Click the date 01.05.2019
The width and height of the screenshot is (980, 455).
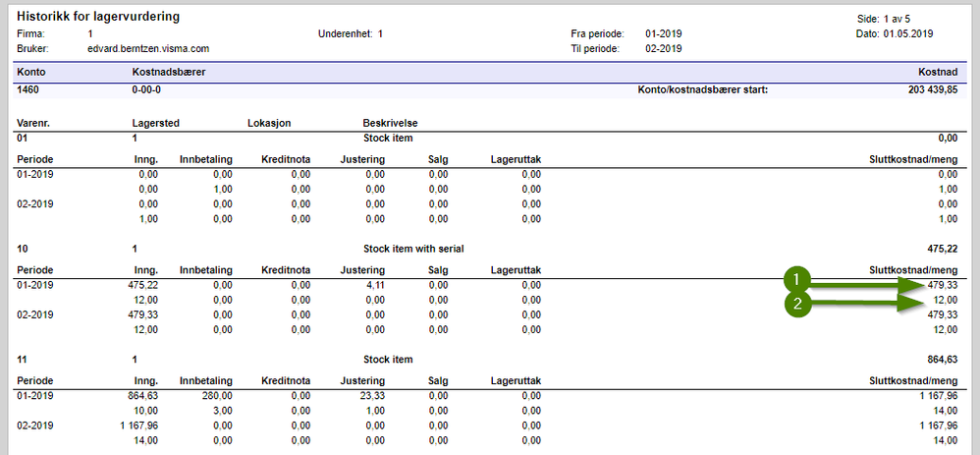pyautogui.click(x=908, y=33)
